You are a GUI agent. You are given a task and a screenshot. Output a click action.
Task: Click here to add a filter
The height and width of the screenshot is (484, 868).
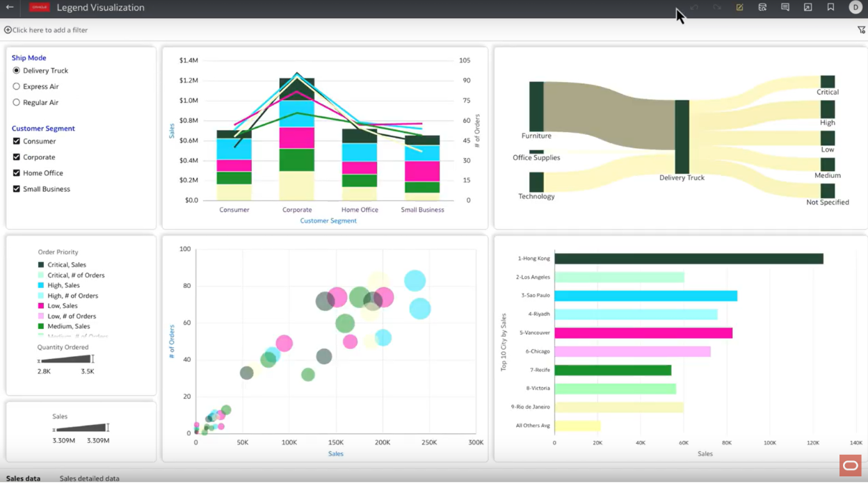coord(46,30)
